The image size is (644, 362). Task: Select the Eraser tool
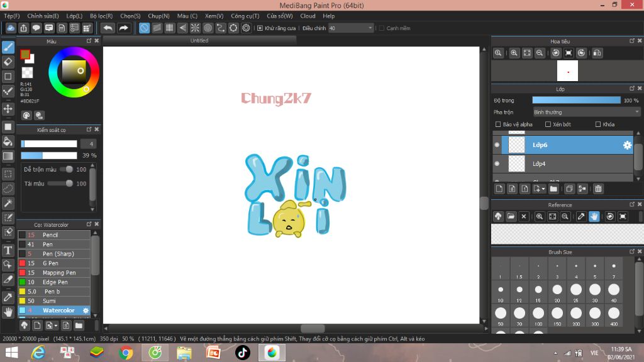point(8,62)
